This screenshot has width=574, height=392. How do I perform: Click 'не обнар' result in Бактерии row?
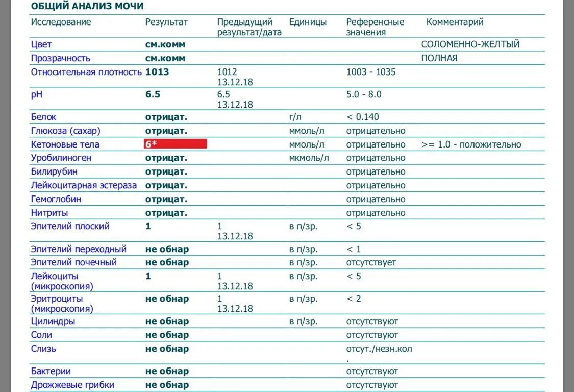pos(167,371)
